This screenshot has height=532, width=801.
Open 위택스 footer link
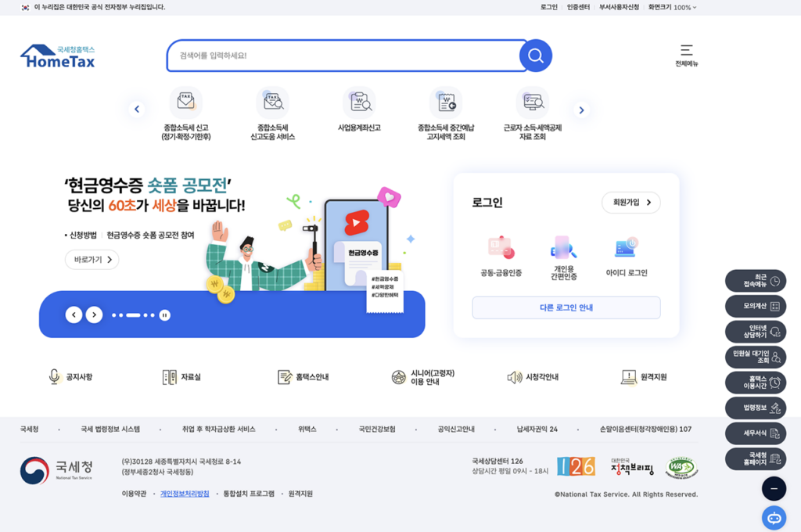tap(307, 430)
